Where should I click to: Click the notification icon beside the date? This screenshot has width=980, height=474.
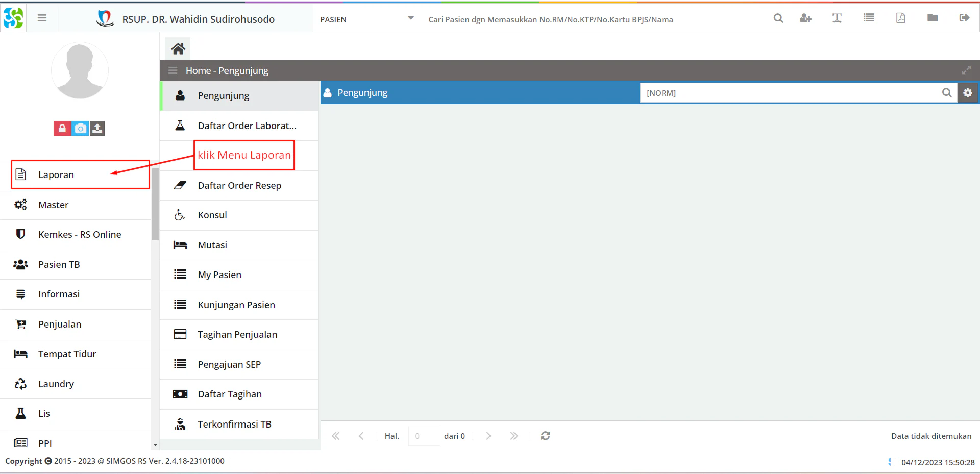point(890,462)
